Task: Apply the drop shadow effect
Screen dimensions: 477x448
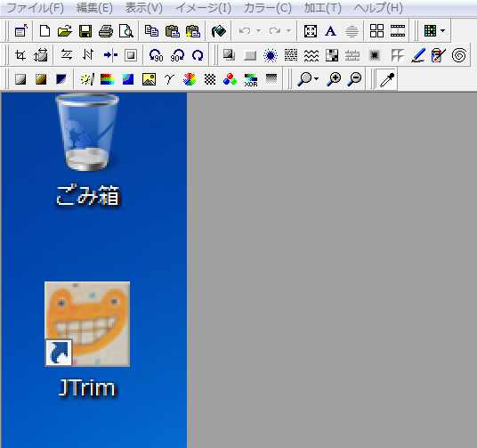Action: [229, 55]
